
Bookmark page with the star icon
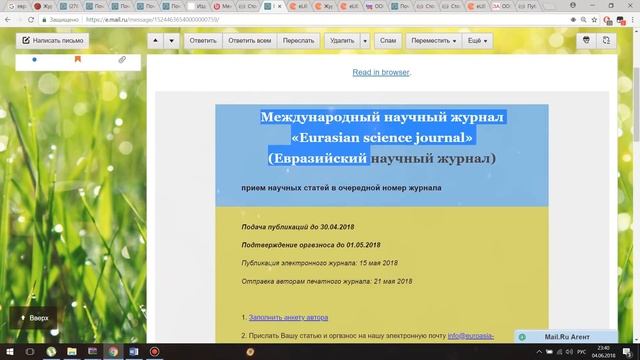pos(594,19)
